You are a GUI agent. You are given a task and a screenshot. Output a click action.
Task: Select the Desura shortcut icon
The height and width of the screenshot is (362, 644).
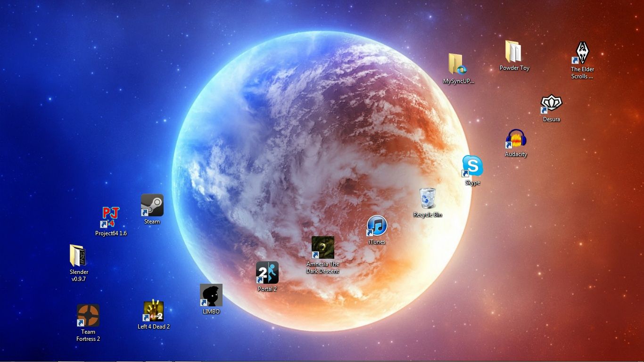(551, 104)
